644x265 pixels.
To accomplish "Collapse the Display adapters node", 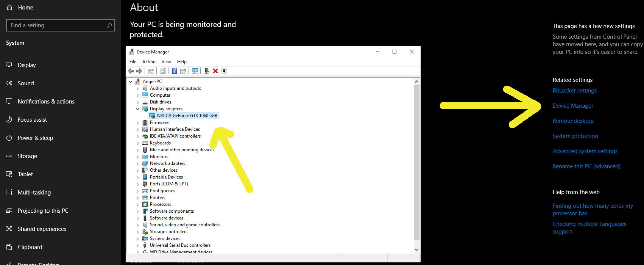I will pyautogui.click(x=138, y=109).
